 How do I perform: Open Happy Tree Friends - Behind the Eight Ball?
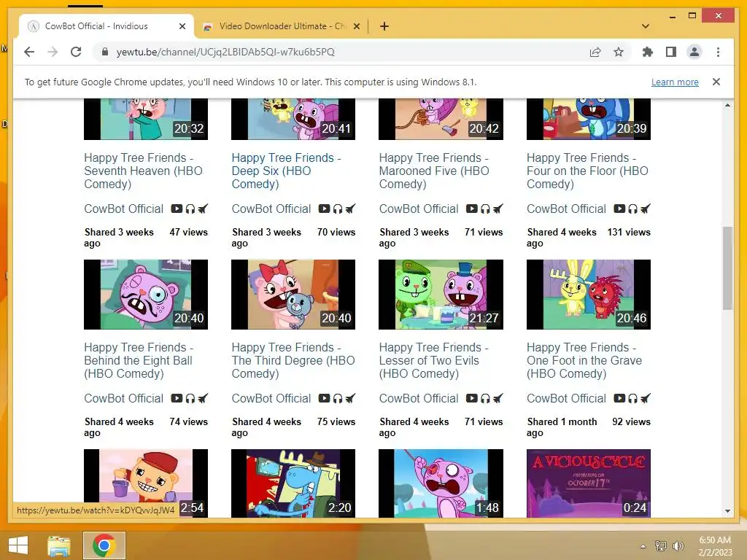pyautogui.click(x=138, y=360)
